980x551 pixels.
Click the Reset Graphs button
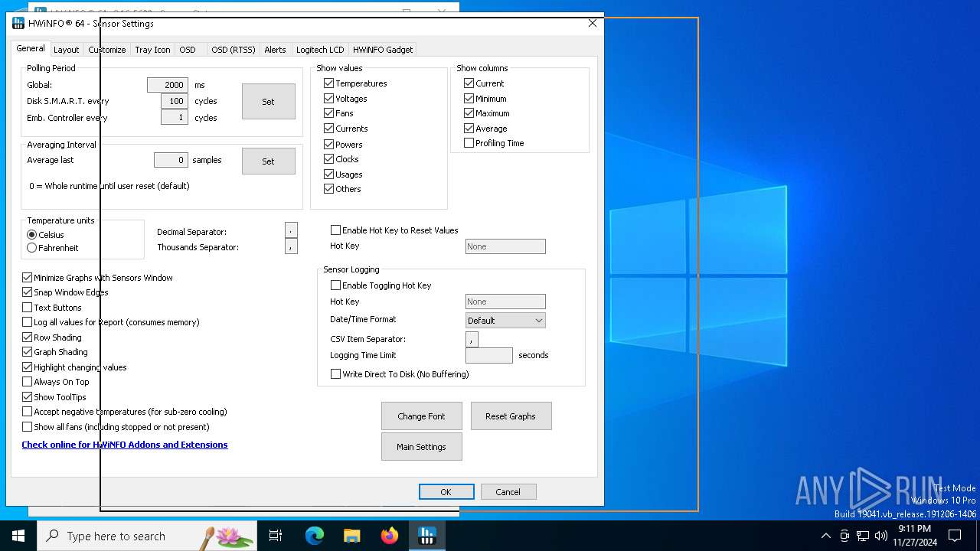511,416
